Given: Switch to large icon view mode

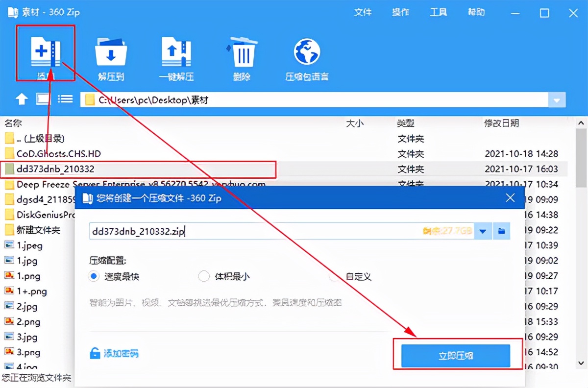Looking at the screenshot, I should pyautogui.click(x=43, y=98).
